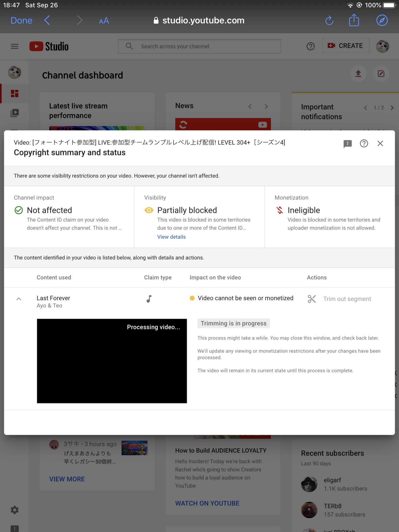Go to previous News item
This screenshot has height=532, width=399.
[x=250, y=107]
